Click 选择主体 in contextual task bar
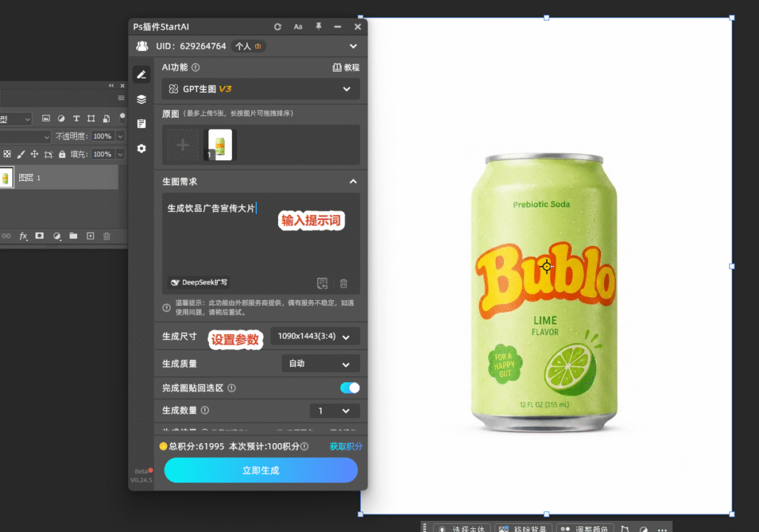 (x=463, y=529)
